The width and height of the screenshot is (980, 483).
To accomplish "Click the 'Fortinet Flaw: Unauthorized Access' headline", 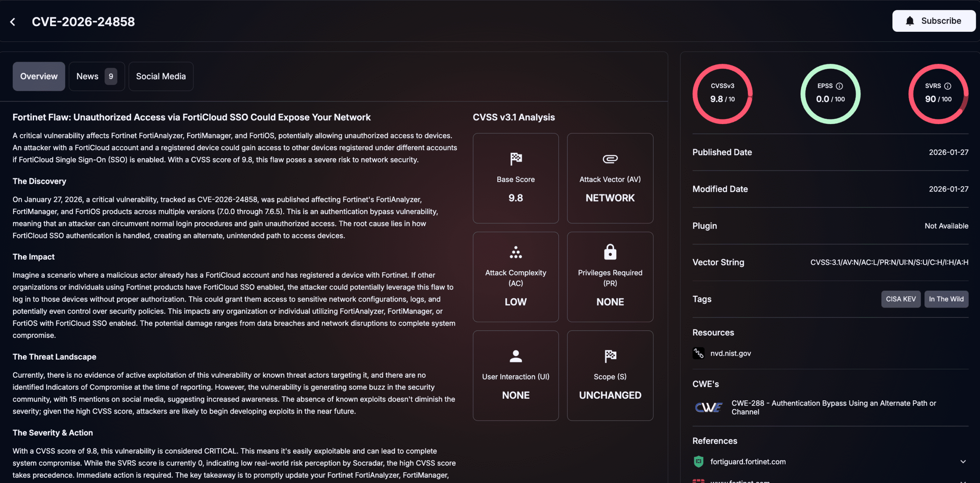I will click(191, 117).
